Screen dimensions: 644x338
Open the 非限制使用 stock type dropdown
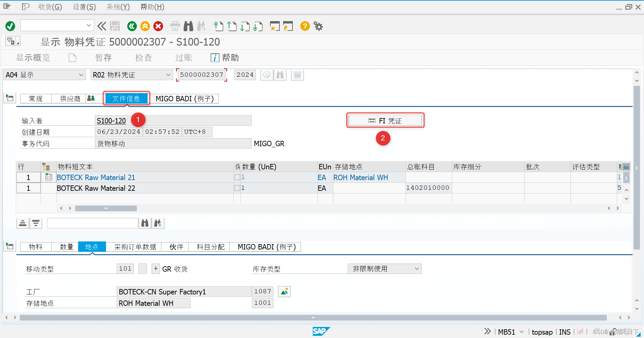coord(417,269)
